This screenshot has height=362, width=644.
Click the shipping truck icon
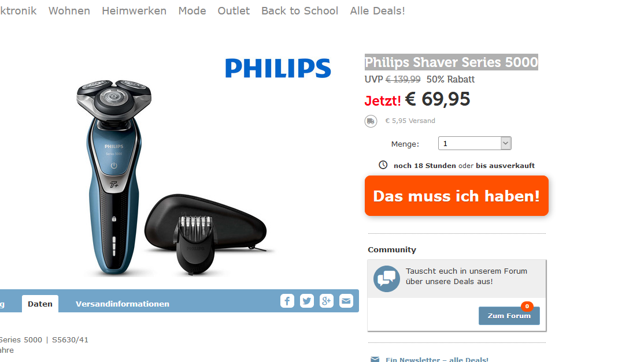coord(371,121)
